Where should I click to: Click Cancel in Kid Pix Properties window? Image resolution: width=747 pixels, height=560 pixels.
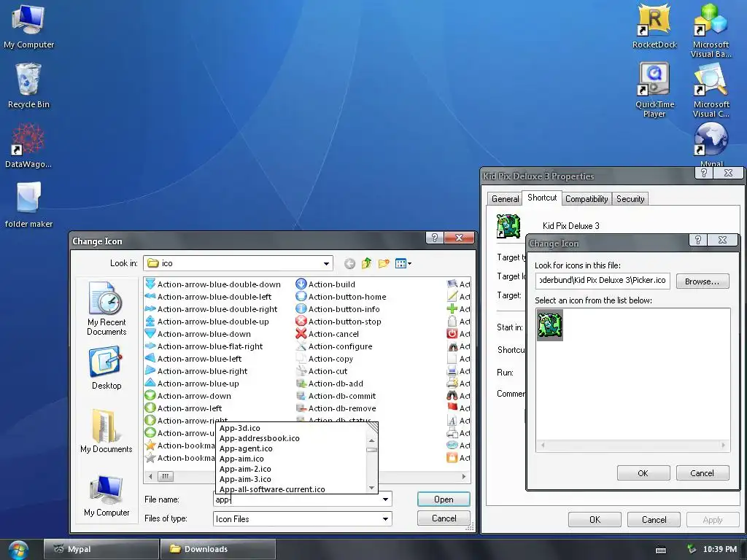(654, 519)
